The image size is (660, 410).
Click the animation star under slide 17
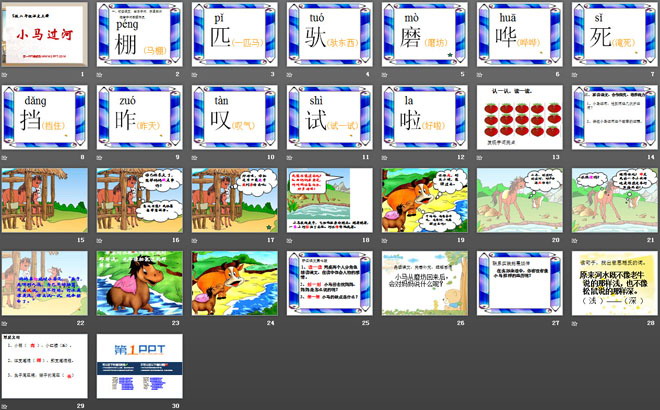point(194,240)
